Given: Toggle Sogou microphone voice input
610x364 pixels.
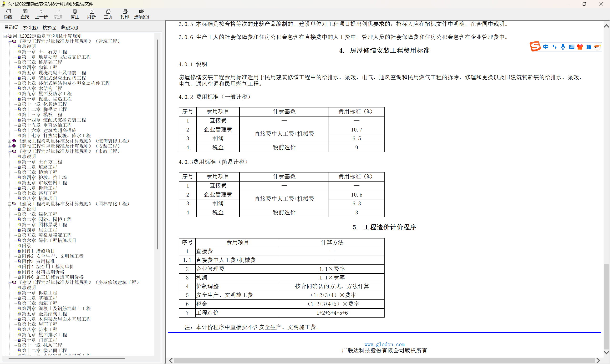Looking at the screenshot, I should pyautogui.click(x=563, y=47).
